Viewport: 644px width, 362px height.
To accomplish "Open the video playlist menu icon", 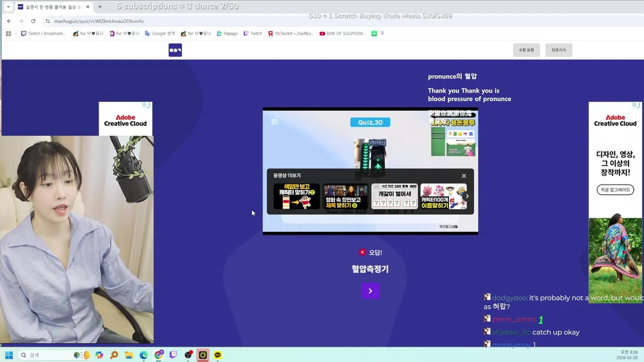I will [274, 122].
